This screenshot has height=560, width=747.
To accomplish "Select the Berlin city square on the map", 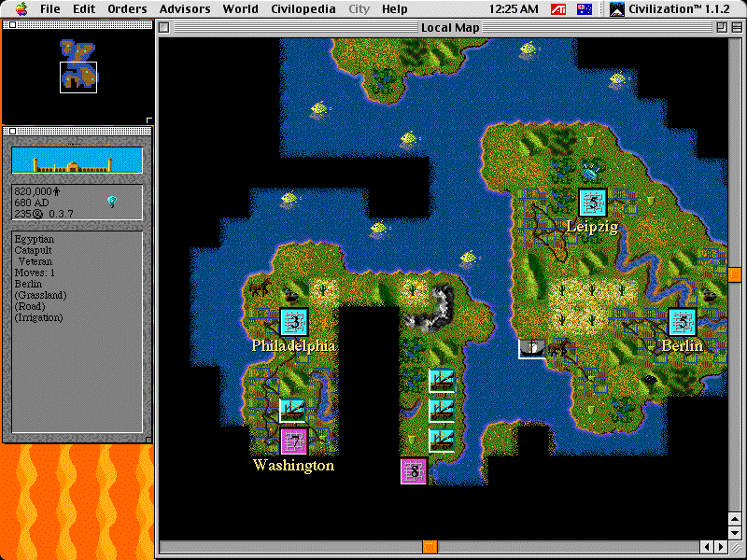I will point(683,322).
